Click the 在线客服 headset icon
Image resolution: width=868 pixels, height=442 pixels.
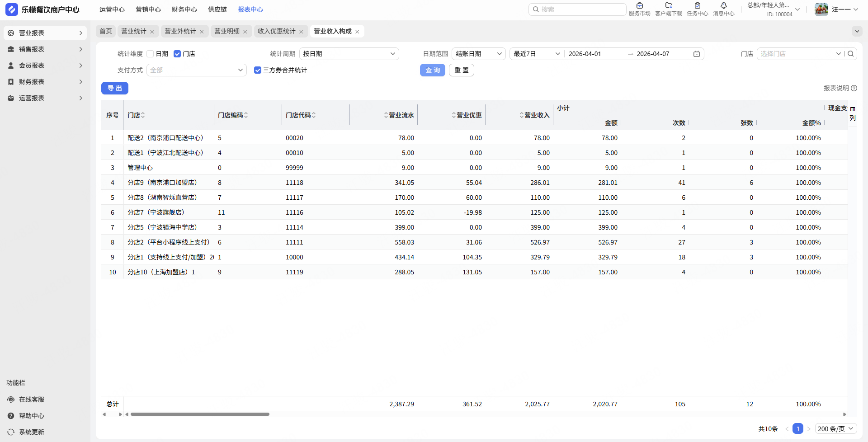(x=11, y=400)
